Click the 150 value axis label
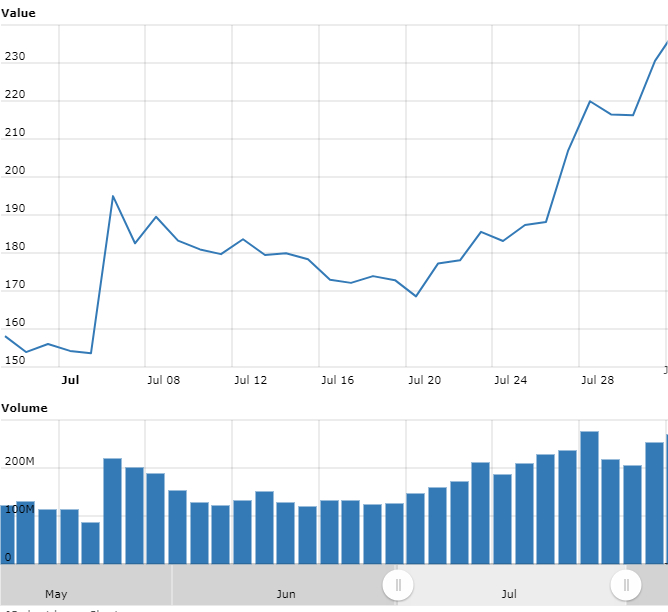Image resolution: width=668 pixels, height=612 pixels. (x=15, y=360)
